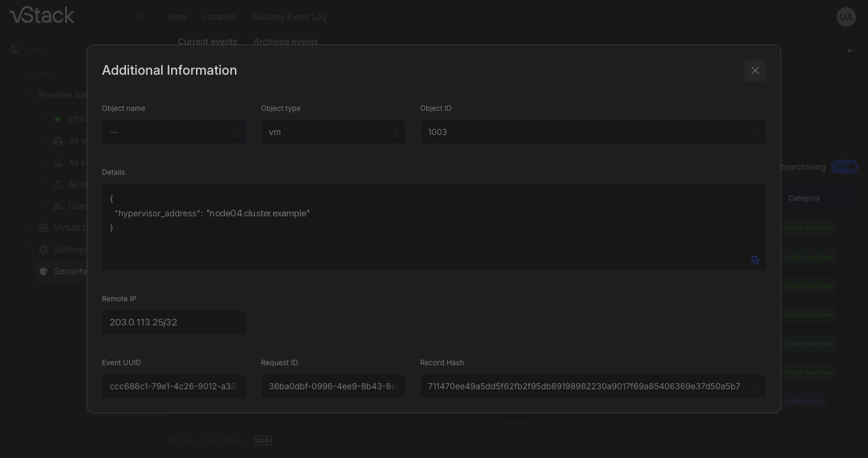Go to the Location breadcrumb
The image size is (868, 458).
click(x=219, y=17)
